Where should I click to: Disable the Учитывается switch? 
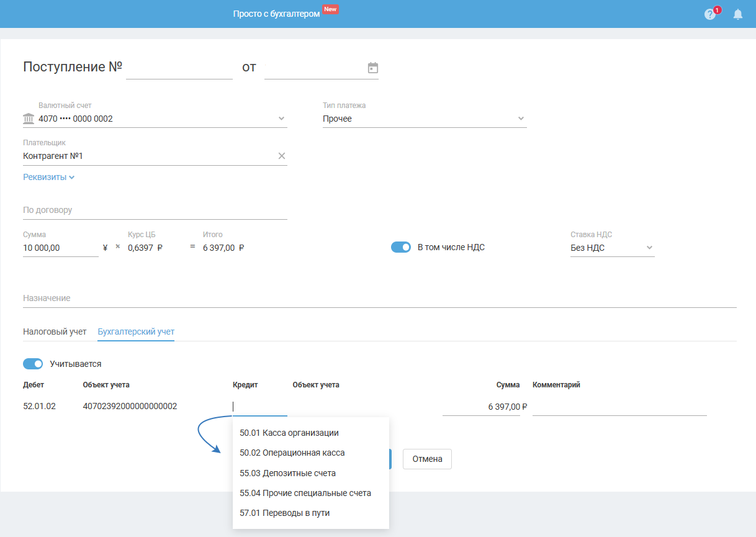33,364
